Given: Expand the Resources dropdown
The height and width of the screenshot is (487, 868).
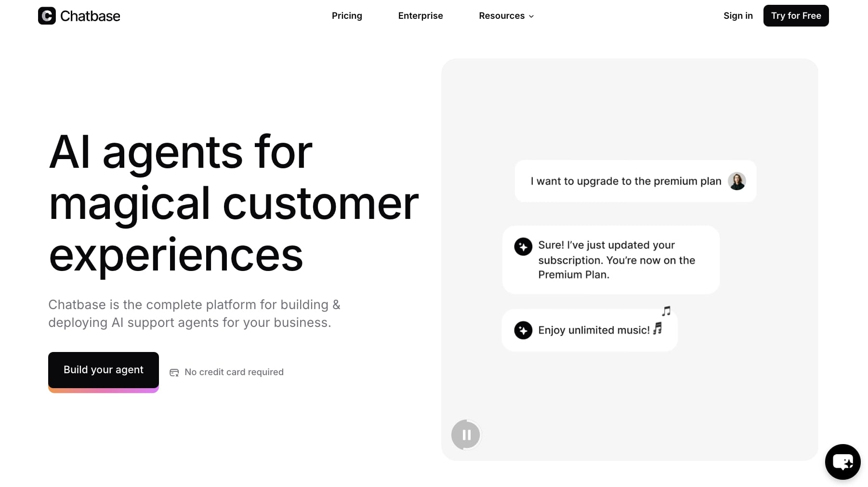Looking at the screenshot, I should tap(501, 15).
